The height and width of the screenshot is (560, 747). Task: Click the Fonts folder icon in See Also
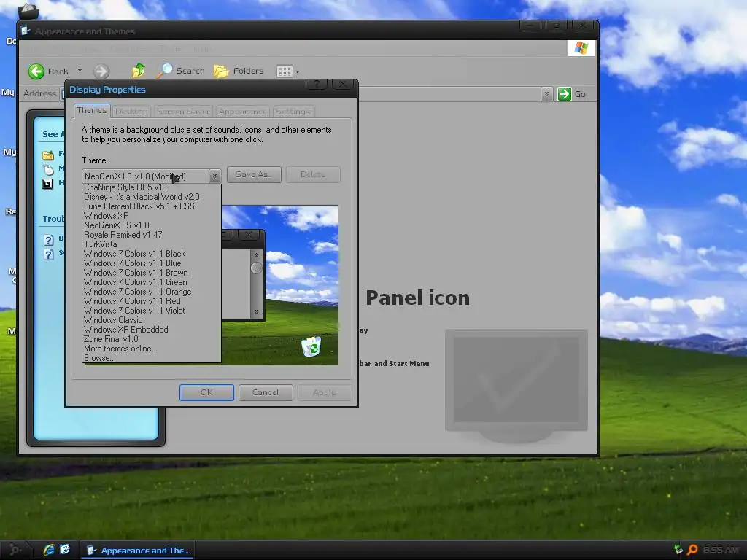(48, 155)
